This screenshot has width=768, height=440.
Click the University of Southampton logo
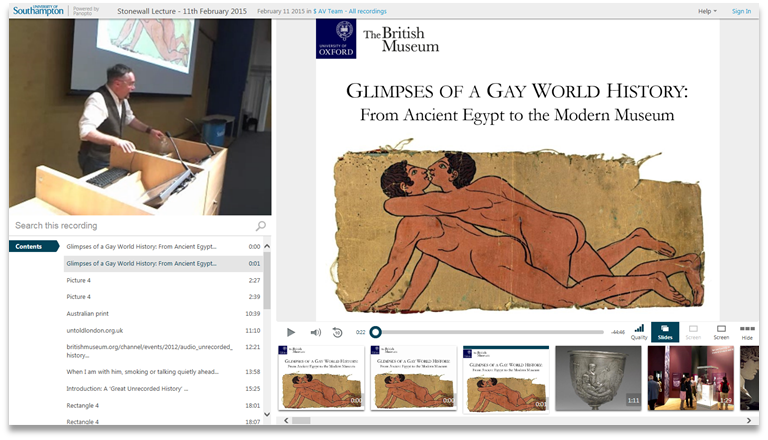(x=38, y=10)
